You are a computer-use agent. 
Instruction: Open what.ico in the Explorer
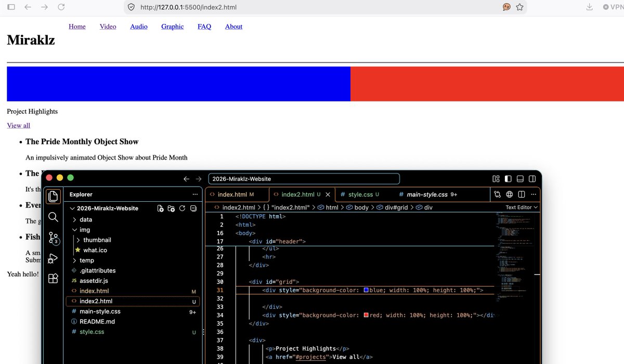(x=96, y=250)
